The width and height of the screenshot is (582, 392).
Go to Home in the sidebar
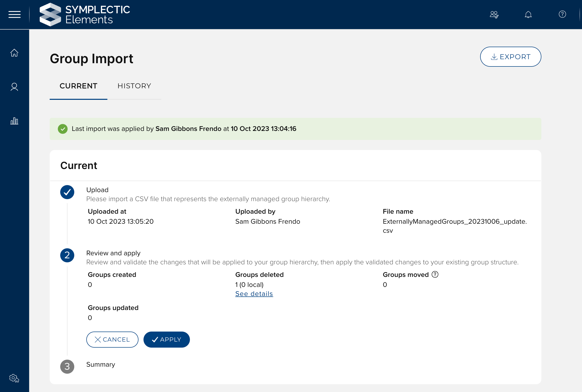(14, 53)
